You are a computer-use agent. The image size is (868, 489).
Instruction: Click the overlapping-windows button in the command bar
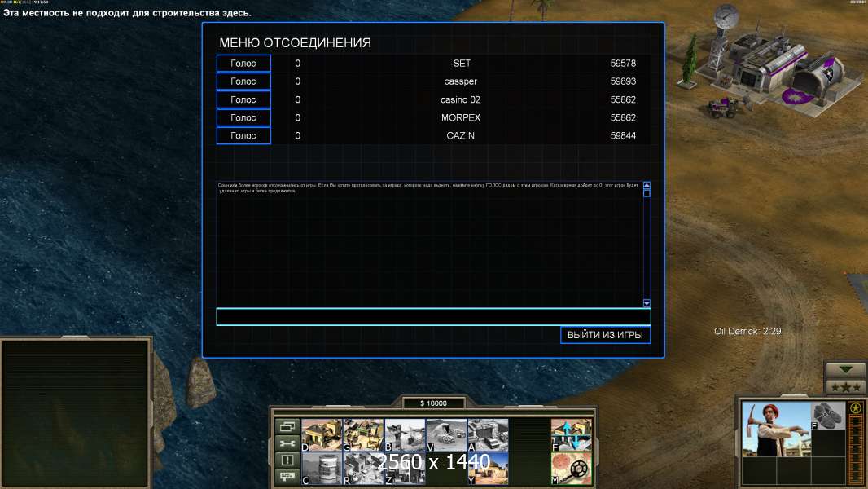coord(287,426)
